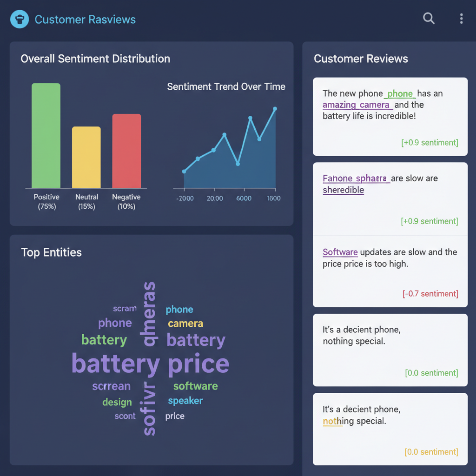The height and width of the screenshot is (476, 476).
Task: Select the yellow Neutral sentiment bar
Action: (x=86, y=157)
